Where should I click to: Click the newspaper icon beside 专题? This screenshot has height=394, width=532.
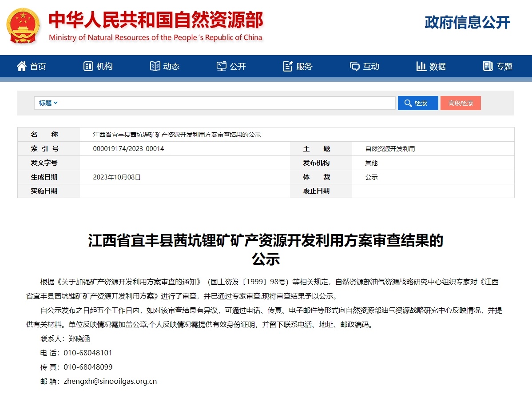488,66
